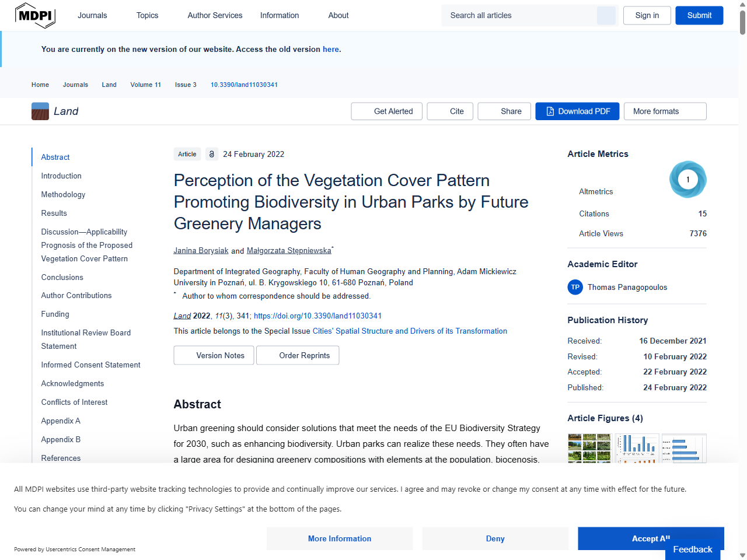Jump to Appendix B

[x=61, y=439]
